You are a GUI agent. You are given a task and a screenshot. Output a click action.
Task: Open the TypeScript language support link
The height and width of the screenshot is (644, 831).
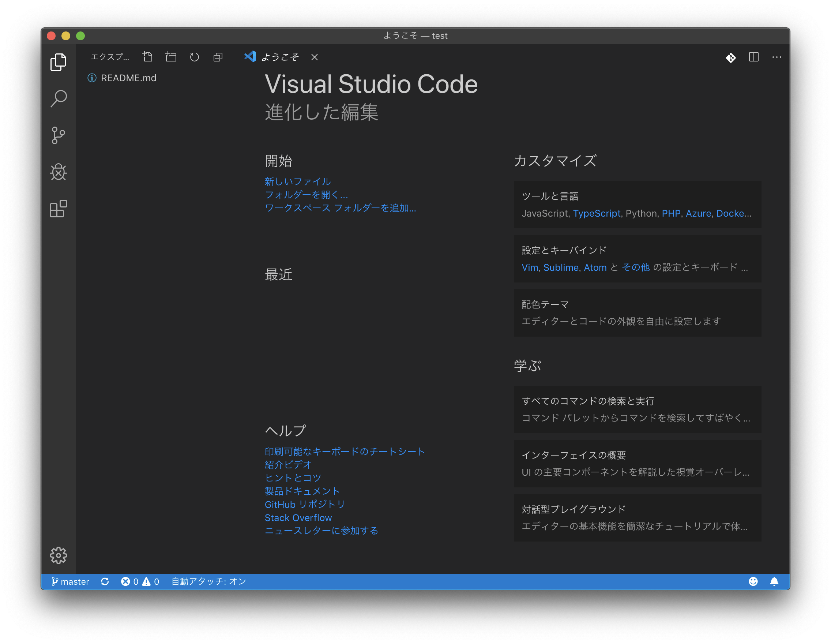click(x=597, y=213)
